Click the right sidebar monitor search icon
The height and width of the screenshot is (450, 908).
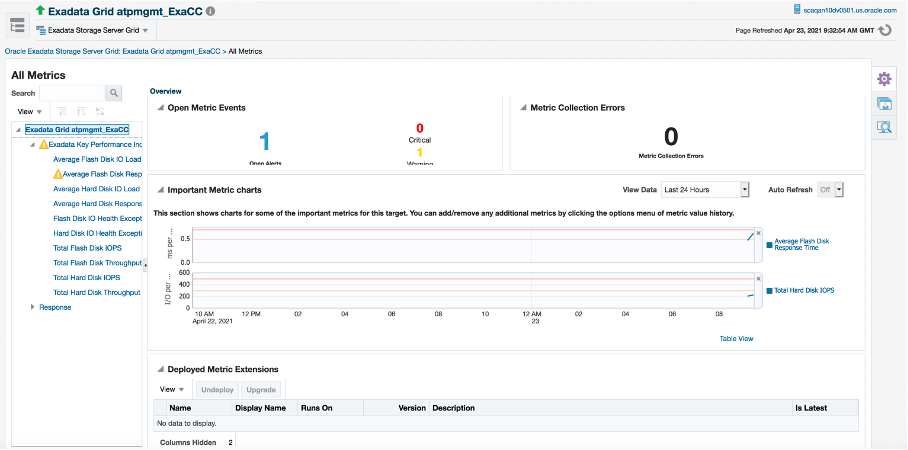coord(884,127)
